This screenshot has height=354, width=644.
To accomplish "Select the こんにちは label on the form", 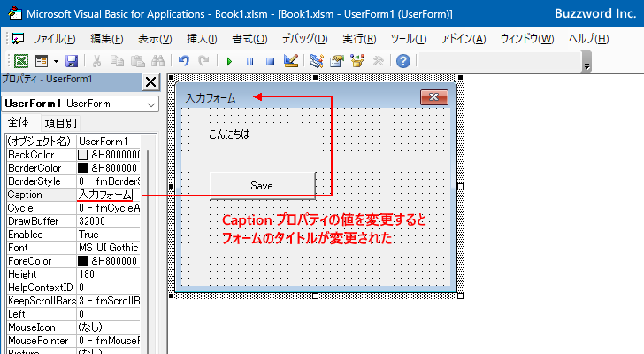I will coord(229,135).
